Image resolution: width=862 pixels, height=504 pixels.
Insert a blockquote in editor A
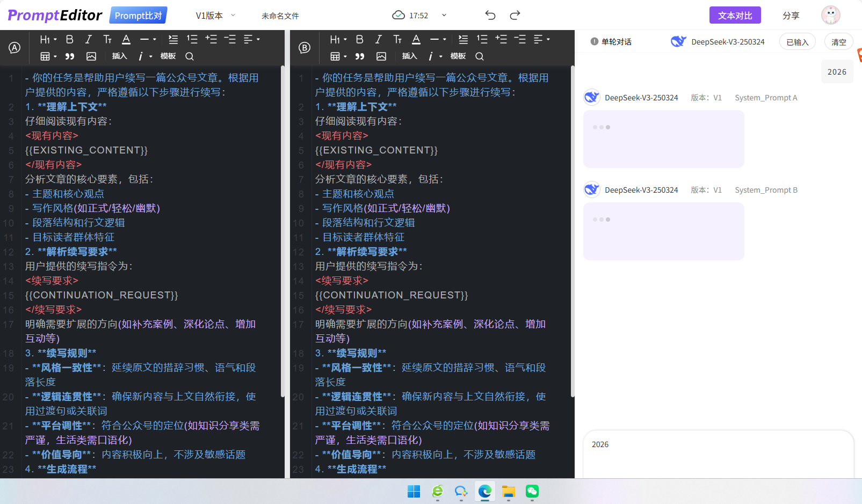(x=70, y=56)
